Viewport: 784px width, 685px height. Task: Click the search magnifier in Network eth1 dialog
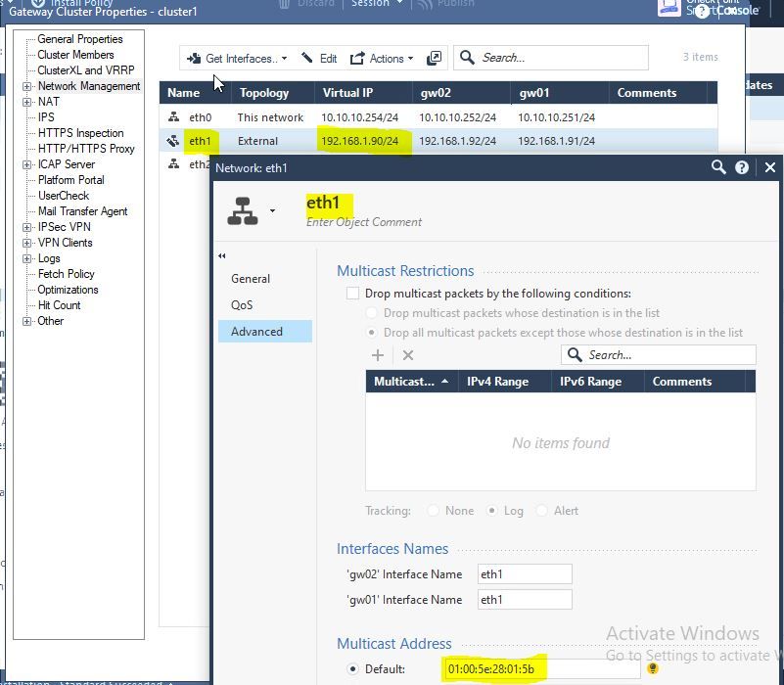pos(718,167)
